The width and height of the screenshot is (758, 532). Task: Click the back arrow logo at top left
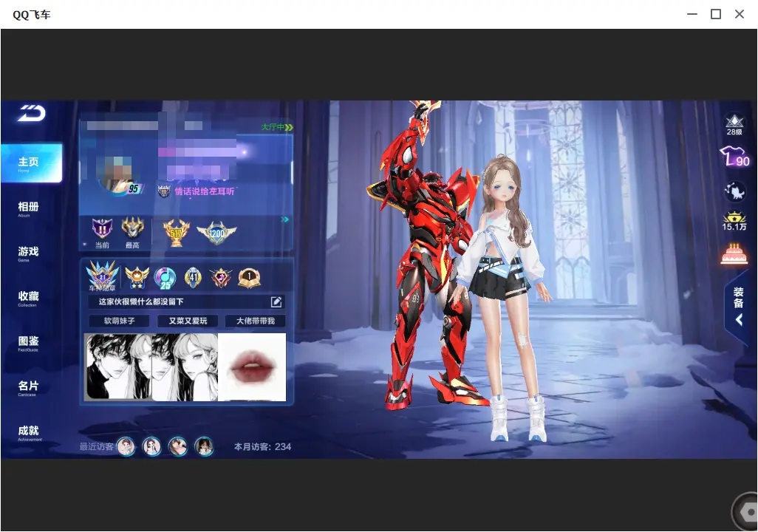coord(32,113)
